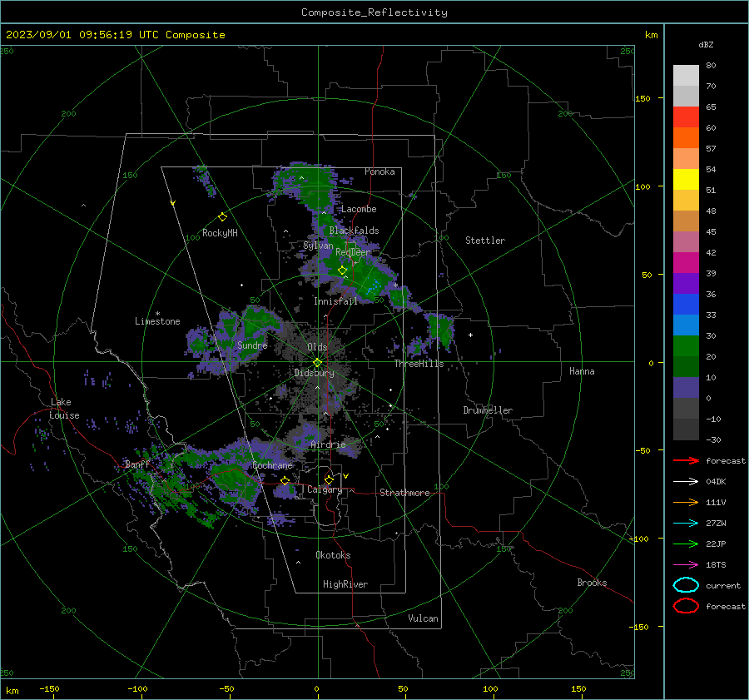Select the Vulcan label

click(423, 618)
